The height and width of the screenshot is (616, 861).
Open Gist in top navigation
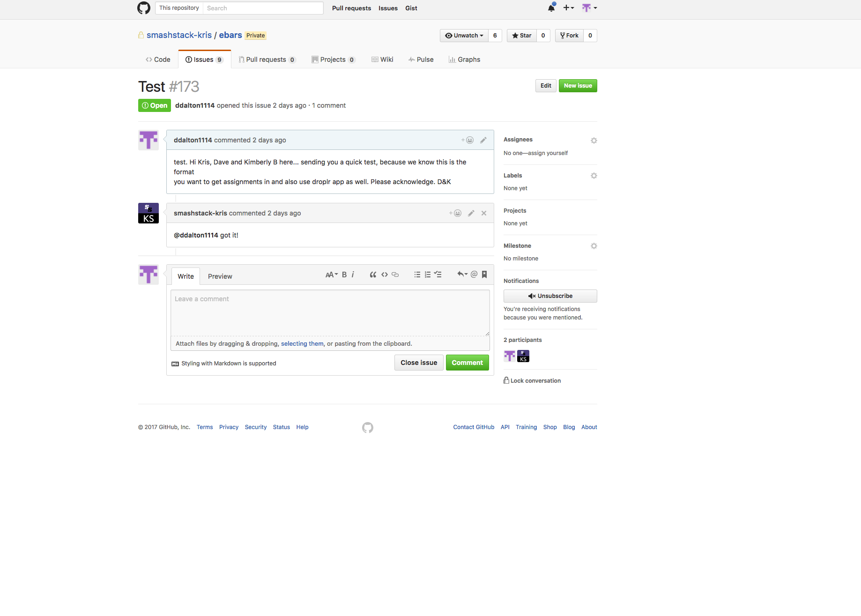(411, 8)
